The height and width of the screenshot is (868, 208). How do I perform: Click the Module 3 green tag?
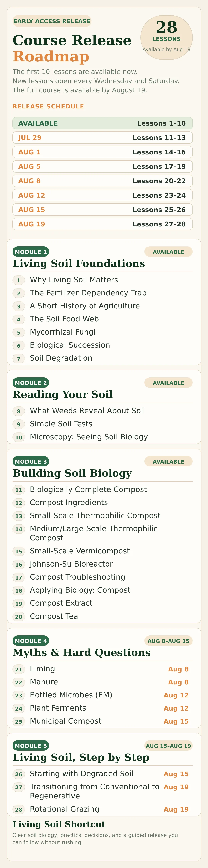31,461
